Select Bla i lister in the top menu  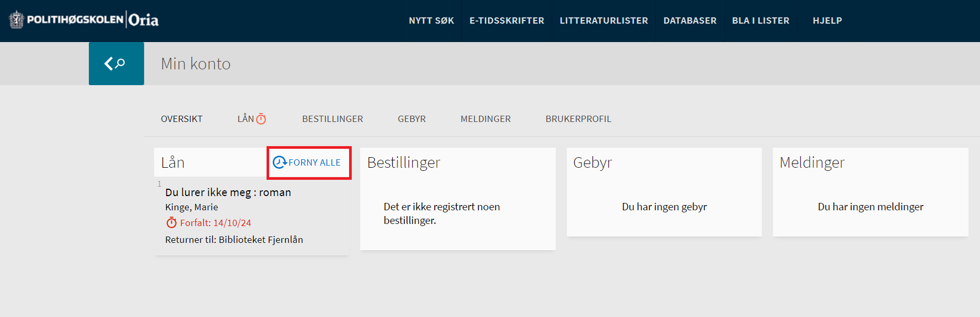761,21
